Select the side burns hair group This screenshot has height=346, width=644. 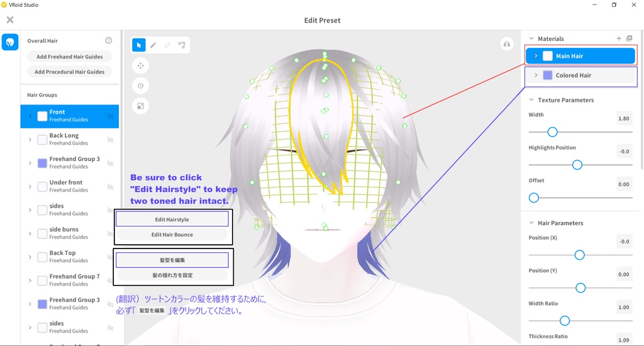(x=70, y=233)
